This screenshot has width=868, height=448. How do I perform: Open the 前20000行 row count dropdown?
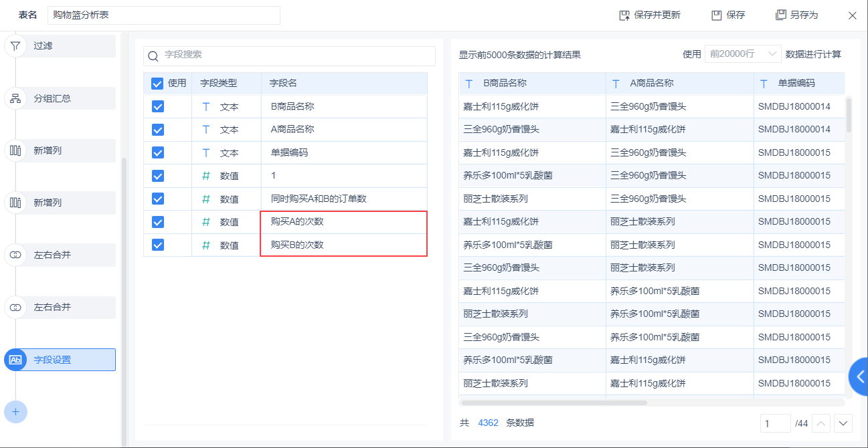coord(743,54)
